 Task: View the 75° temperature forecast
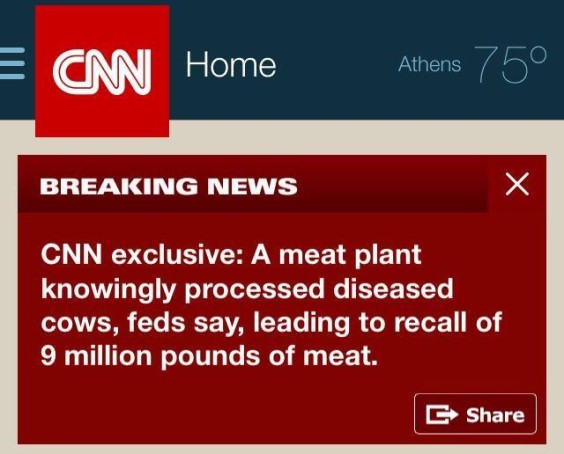[510, 65]
